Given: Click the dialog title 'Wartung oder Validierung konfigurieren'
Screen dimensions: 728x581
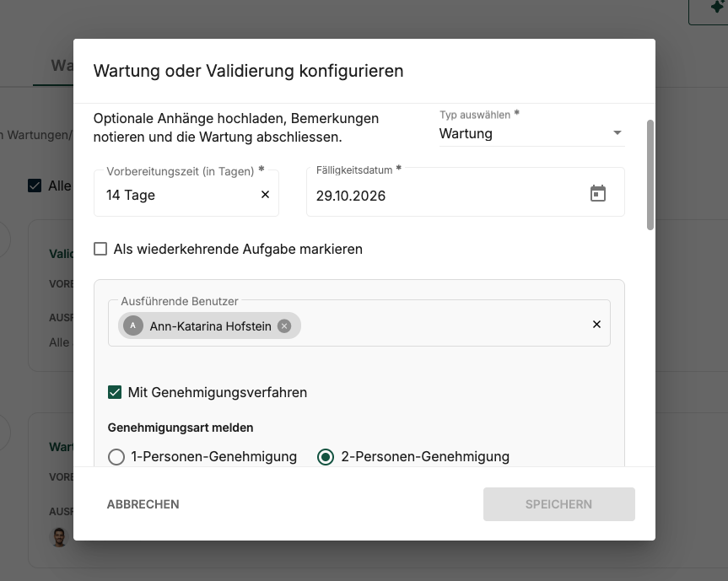Looking at the screenshot, I should [248, 71].
